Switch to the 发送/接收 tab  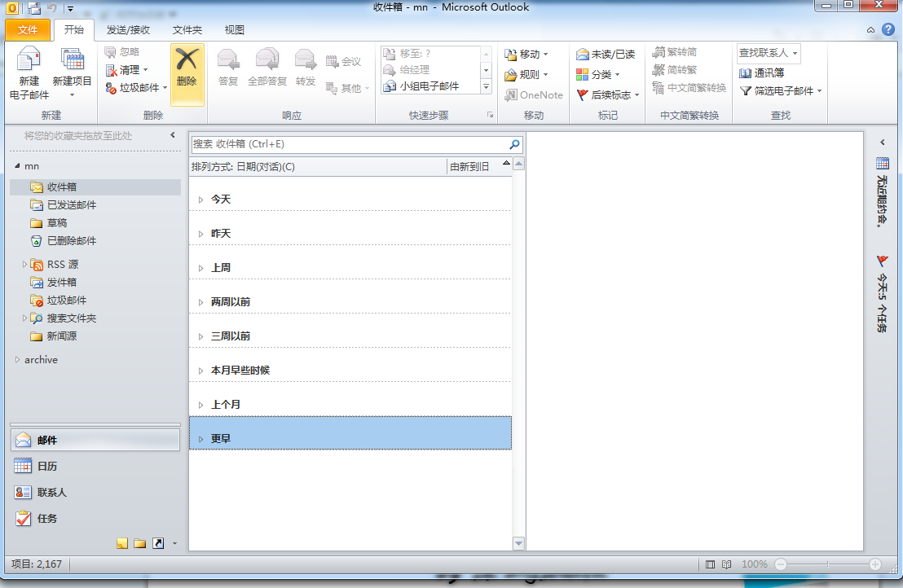(128, 30)
